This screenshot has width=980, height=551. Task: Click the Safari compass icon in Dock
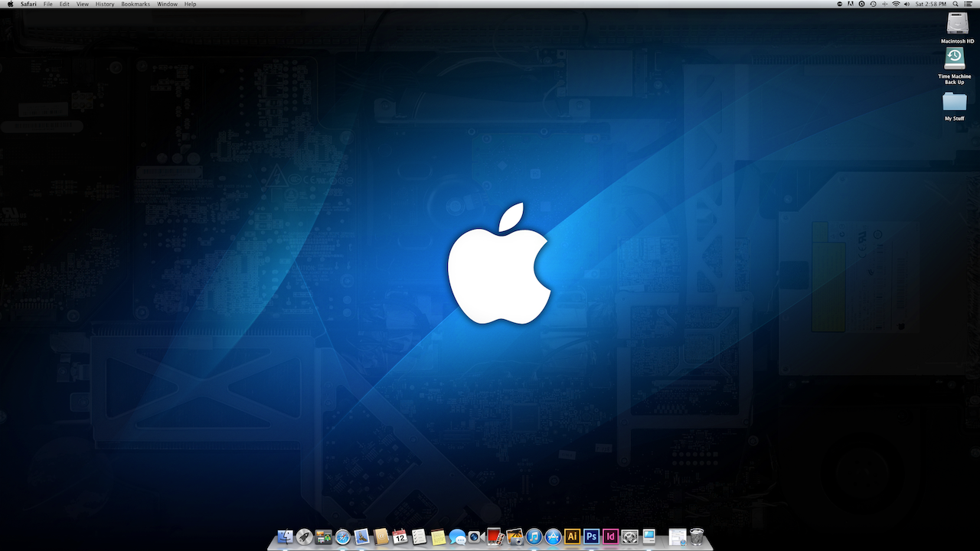coord(342,536)
